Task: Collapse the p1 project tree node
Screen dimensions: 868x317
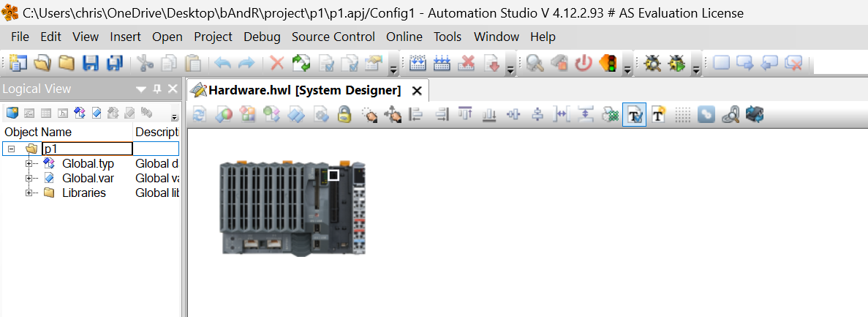Action: [x=12, y=149]
